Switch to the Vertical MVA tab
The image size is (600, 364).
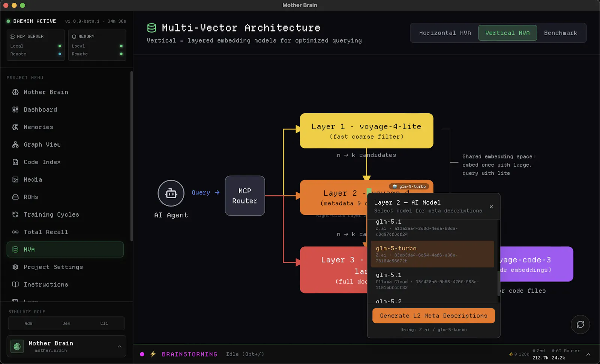(x=507, y=33)
